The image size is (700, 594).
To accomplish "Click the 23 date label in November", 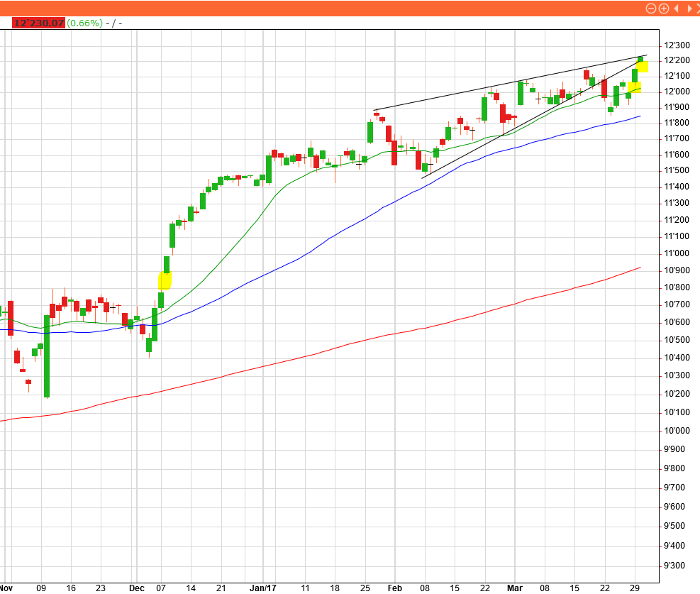I will pyautogui.click(x=101, y=588).
